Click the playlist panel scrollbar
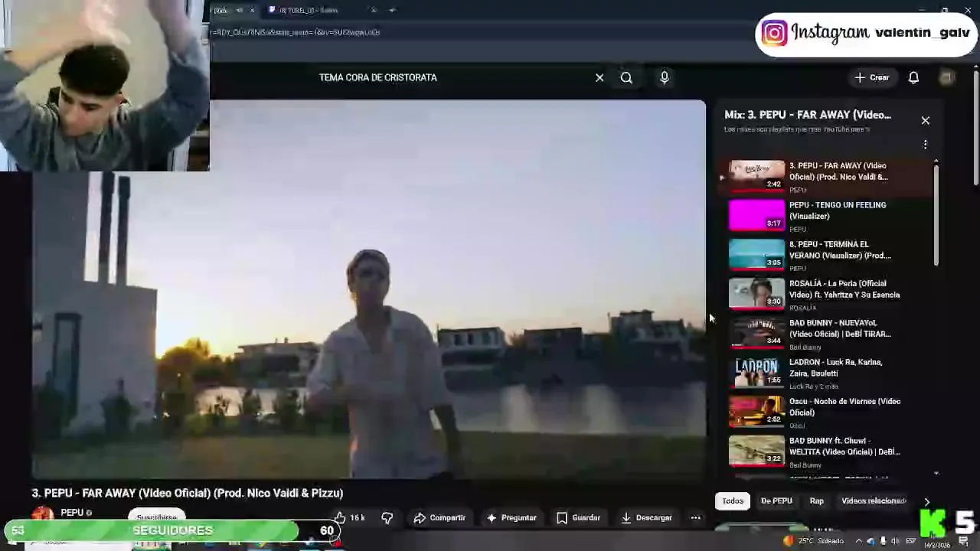The height and width of the screenshot is (551, 980). [x=936, y=214]
